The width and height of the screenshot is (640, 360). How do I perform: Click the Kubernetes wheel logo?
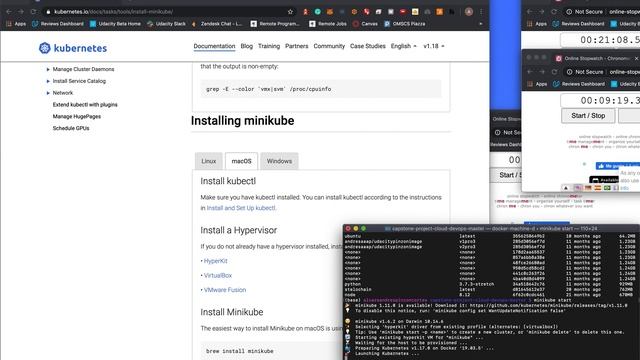(44, 48)
